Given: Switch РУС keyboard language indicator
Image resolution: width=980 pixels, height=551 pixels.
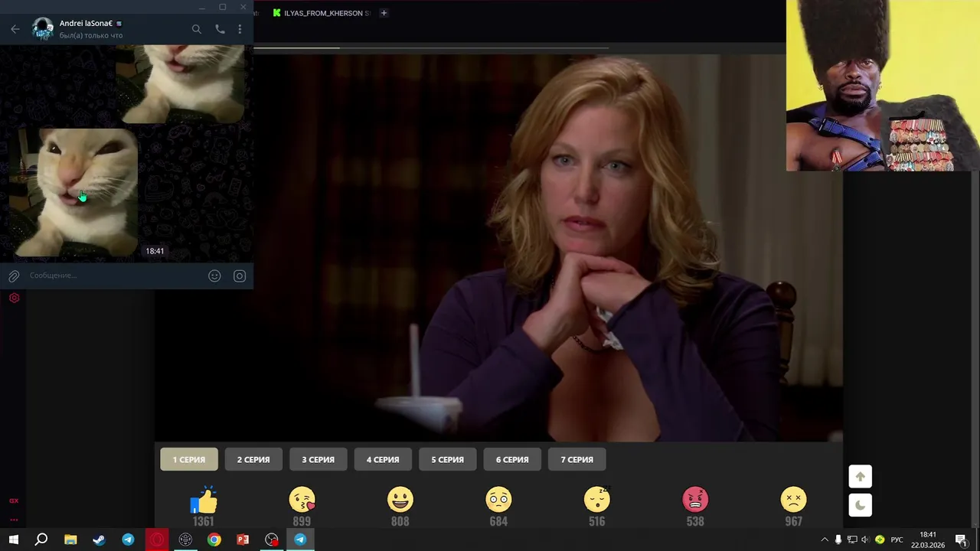Looking at the screenshot, I should click(x=897, y=540).
